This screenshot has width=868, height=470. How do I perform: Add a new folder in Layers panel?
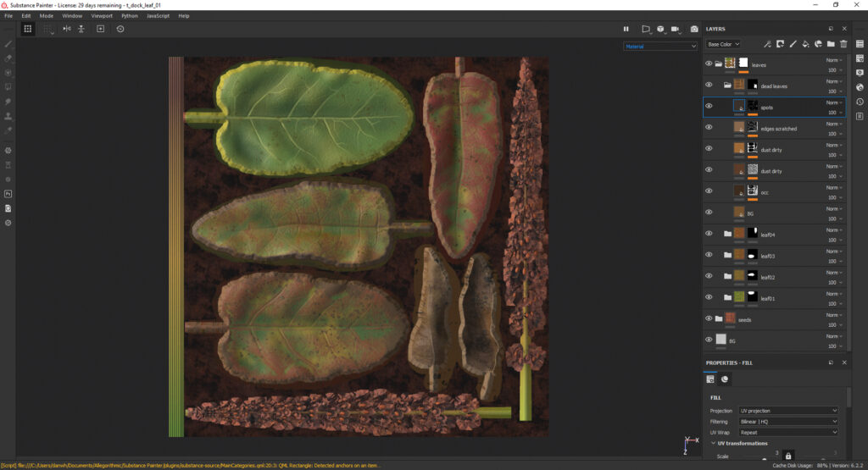click(831, 44)
